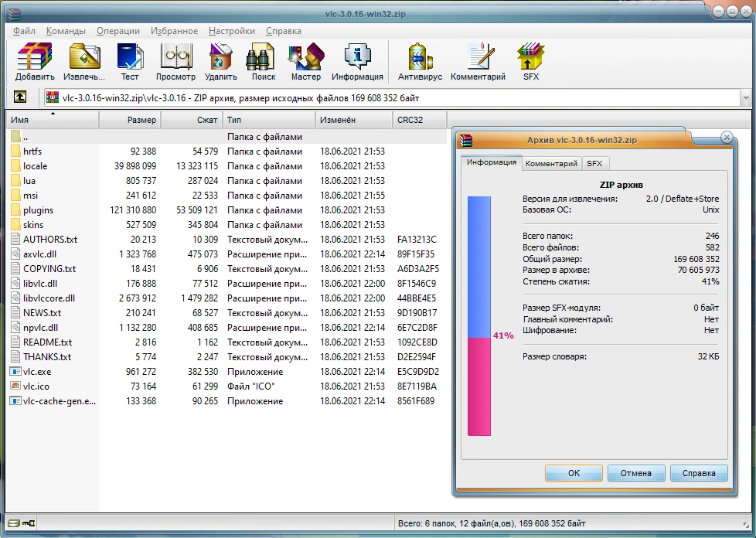
Task: Click the Добавить (Add) toolbar icon
Action: coord(35,62)
